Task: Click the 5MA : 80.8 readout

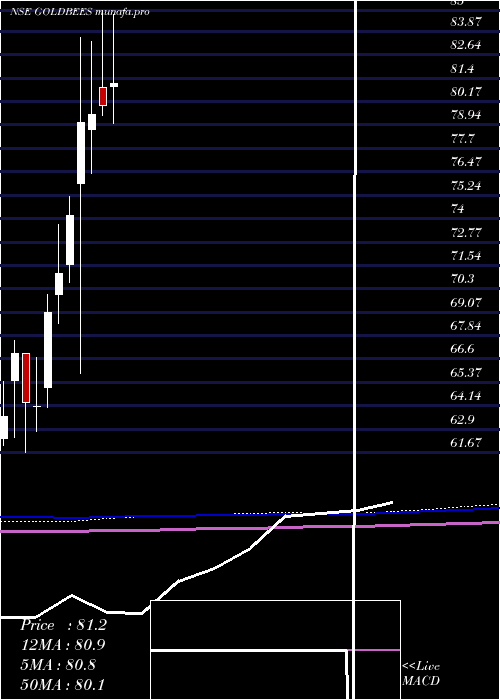Action: (x=58, y=665)
